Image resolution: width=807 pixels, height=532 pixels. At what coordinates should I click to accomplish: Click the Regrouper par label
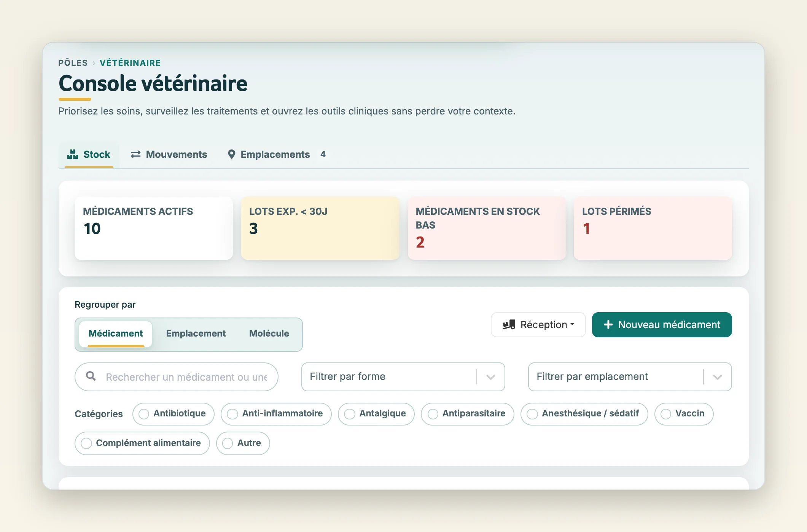[x=105, y=305]
